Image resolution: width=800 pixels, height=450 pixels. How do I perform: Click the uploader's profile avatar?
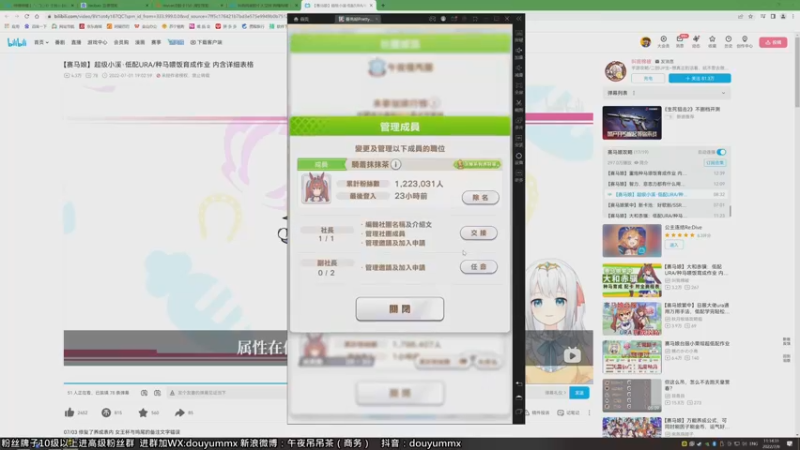click(x=615, y=71)
